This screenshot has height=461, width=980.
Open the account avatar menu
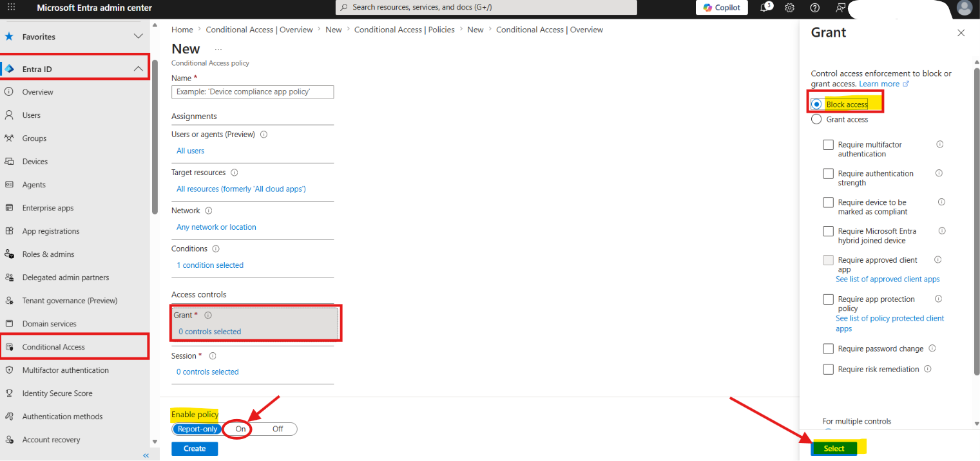click(x=964, y=8)
